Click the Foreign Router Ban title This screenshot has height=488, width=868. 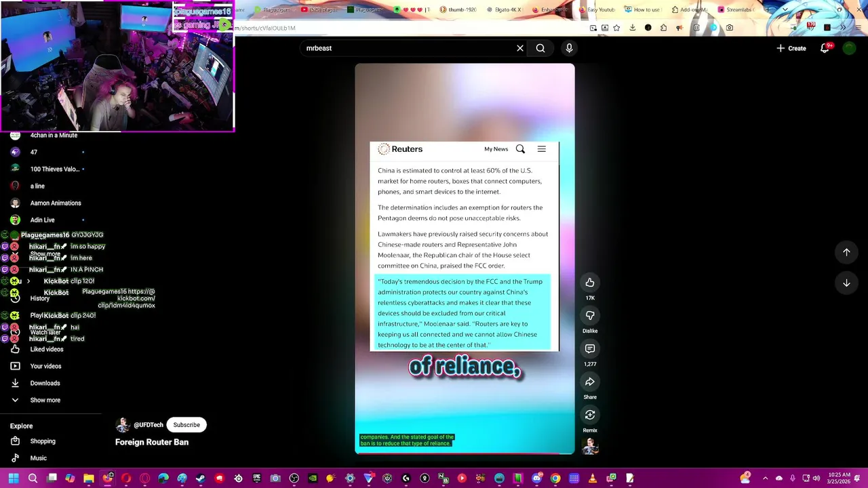(x=152, y=442)
